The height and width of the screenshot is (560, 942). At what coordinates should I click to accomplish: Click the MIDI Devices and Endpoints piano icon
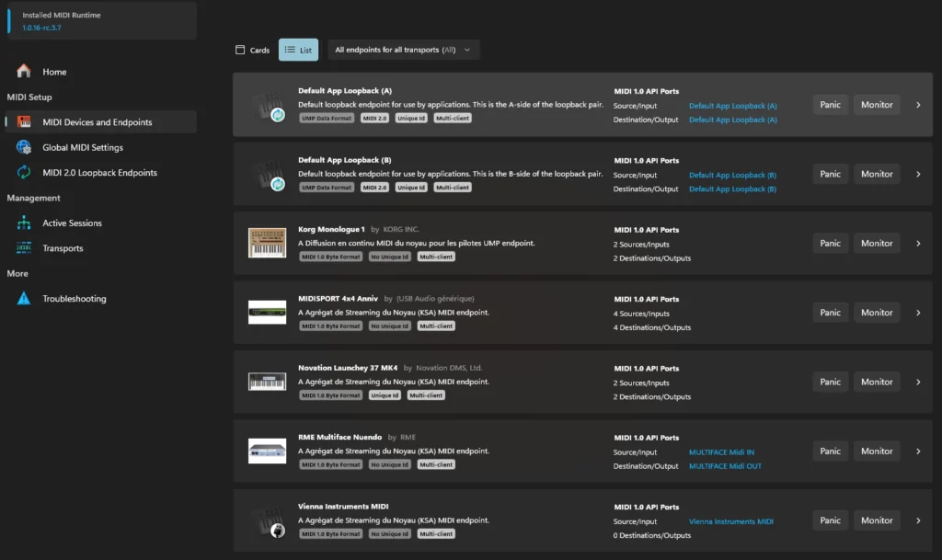pyautogui.click(x=24, y=121)
